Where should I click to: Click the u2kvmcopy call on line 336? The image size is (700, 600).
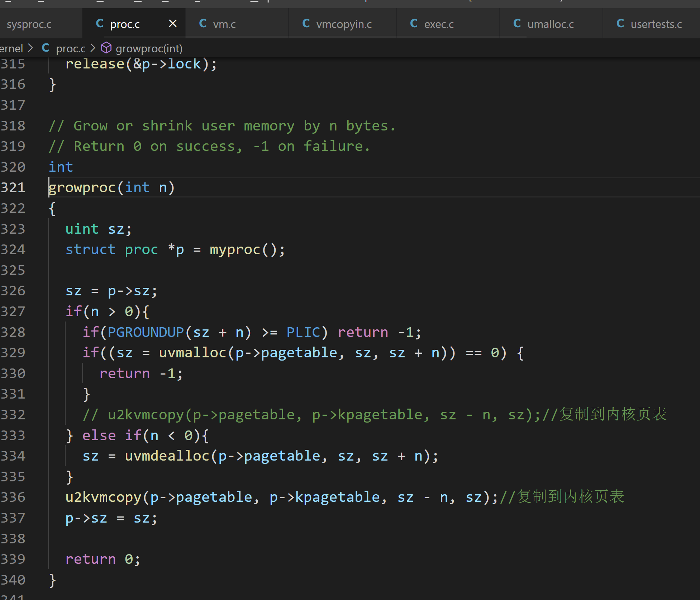coord(103,497)
